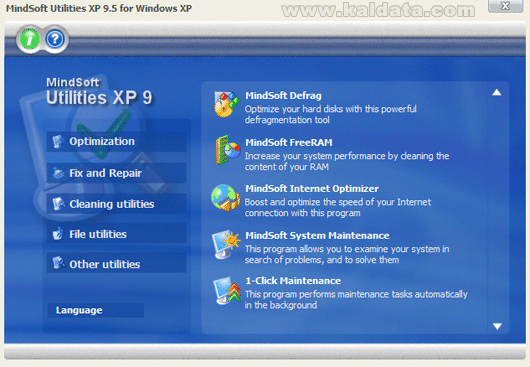Click the icon beside Fix and Repair

(x=58, y=173)
